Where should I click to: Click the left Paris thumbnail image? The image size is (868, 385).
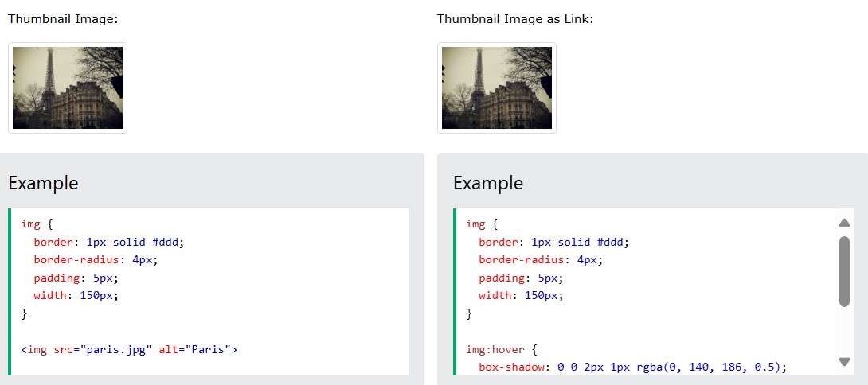pyautogui.click(x=68, y=88)
